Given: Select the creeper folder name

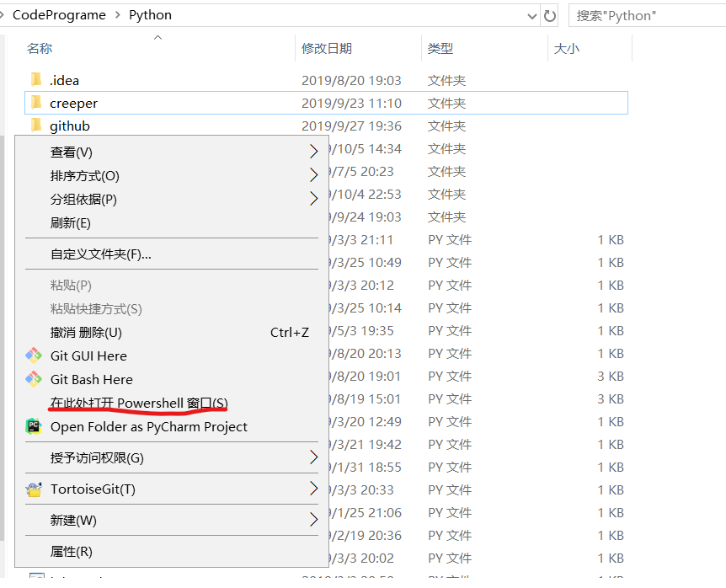Looking at the screenshot, I should point(73,104).
